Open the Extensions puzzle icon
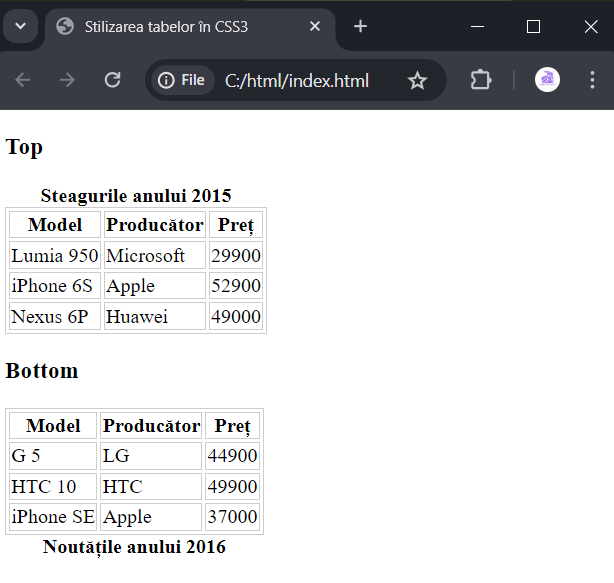This screenshot has width=614, height=583. click(481, 80)
